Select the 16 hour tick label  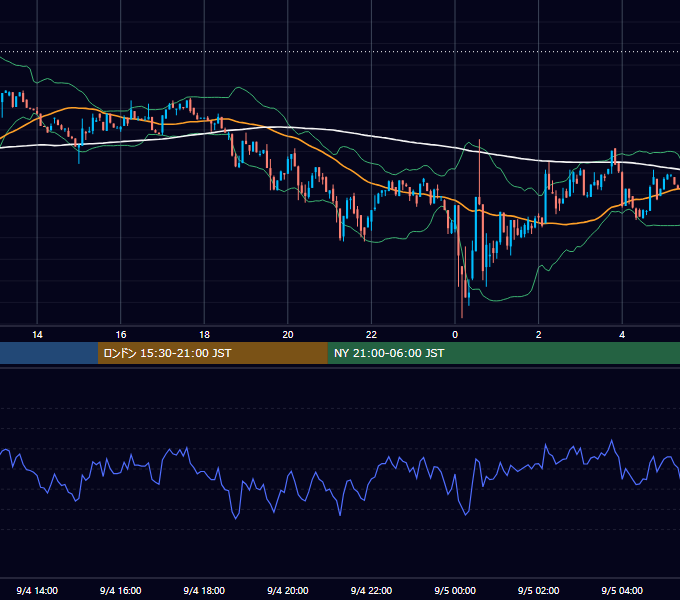121,335
